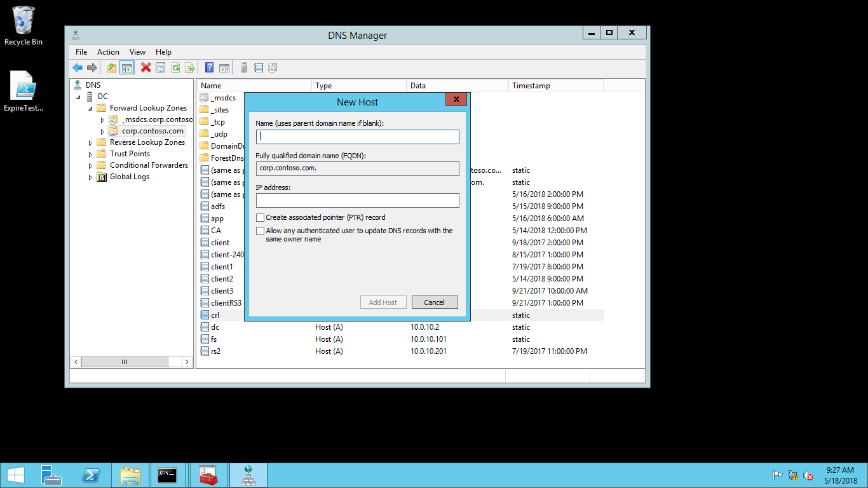Viewport: 868px width, 488px height.
Task: Expand the Conditional Forwarders node
Action: pos(90,165)
